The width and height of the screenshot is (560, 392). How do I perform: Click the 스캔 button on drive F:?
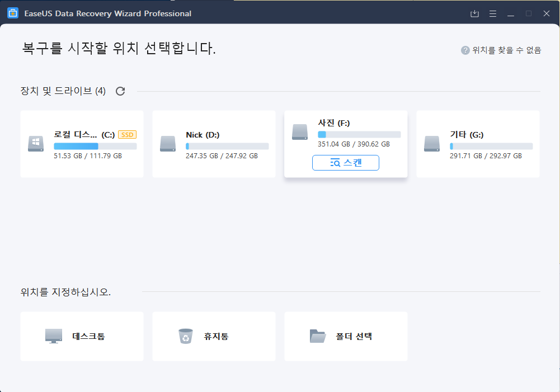[x=346, y=163]
